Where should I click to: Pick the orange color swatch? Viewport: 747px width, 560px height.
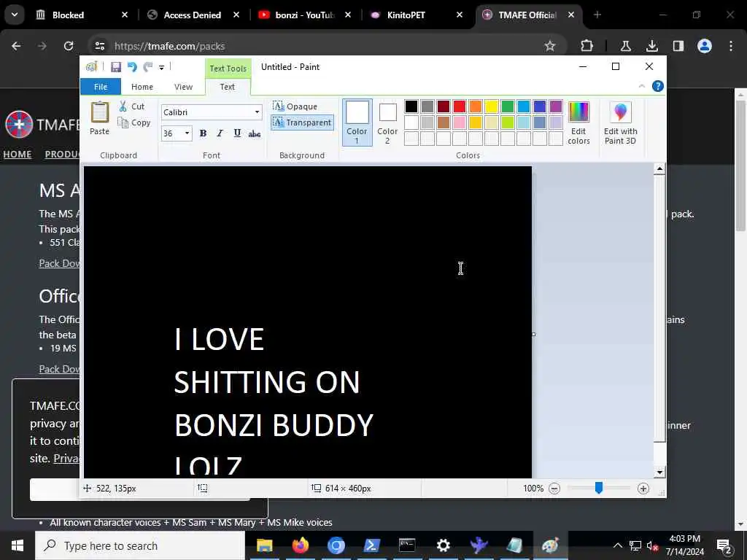click(x=476, y=106)
